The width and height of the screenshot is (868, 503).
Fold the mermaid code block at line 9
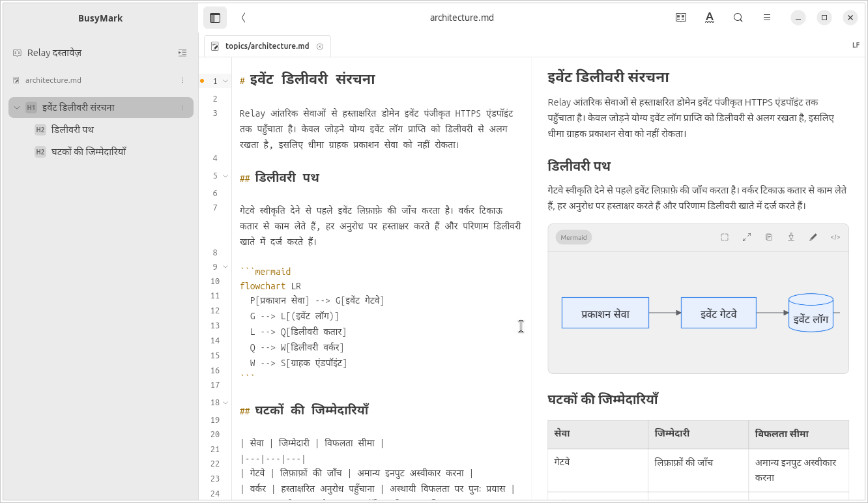click(225, 266)
